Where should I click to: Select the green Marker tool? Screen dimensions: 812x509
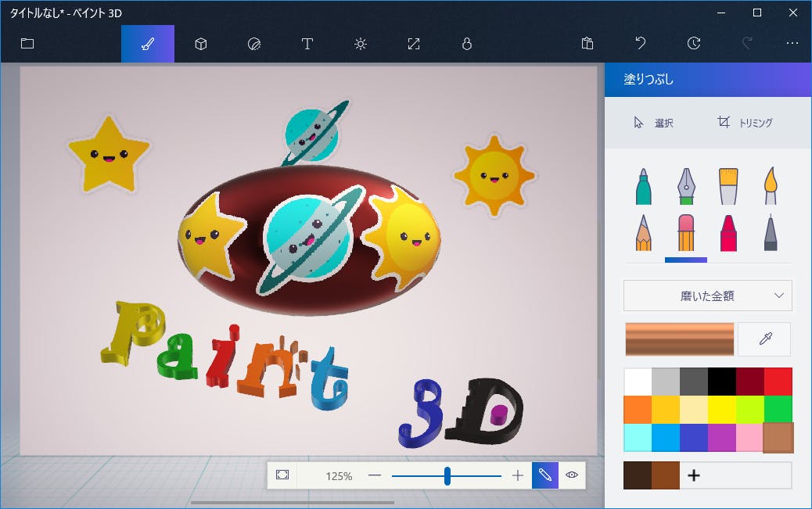644,186
